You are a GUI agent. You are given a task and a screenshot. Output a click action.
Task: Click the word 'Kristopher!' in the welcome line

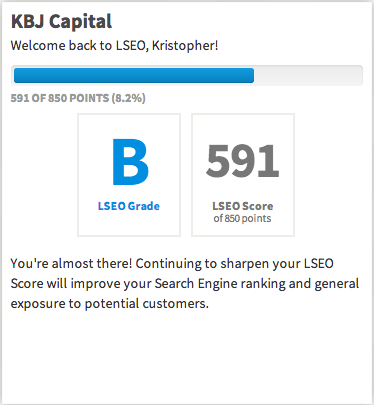(x=185, y=46)
